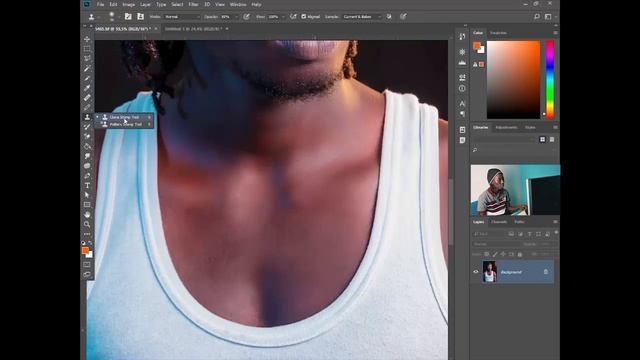
Task: Pick a color in the color field
Action: coord(513,80)
